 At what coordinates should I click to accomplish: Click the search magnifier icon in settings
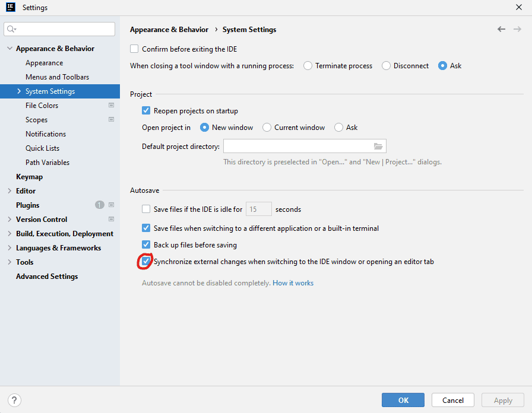[x=11, y=29]
